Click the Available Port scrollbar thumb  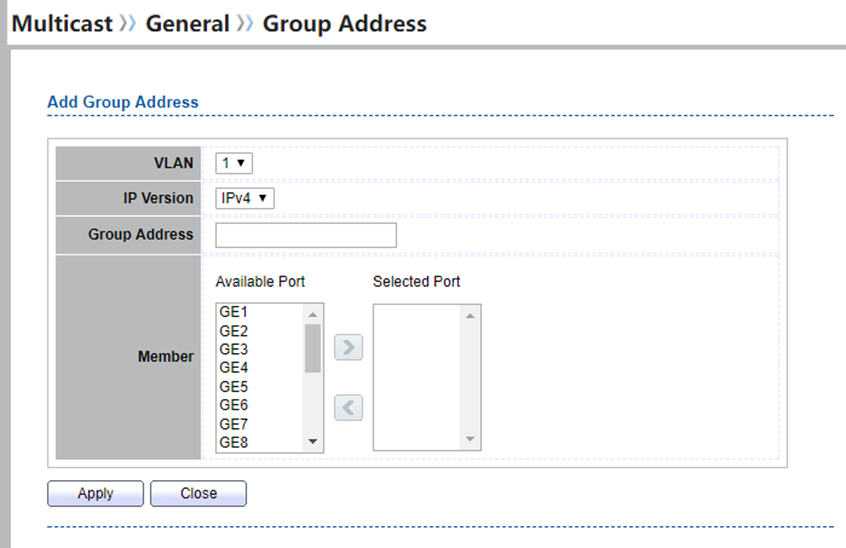[313, 347]
